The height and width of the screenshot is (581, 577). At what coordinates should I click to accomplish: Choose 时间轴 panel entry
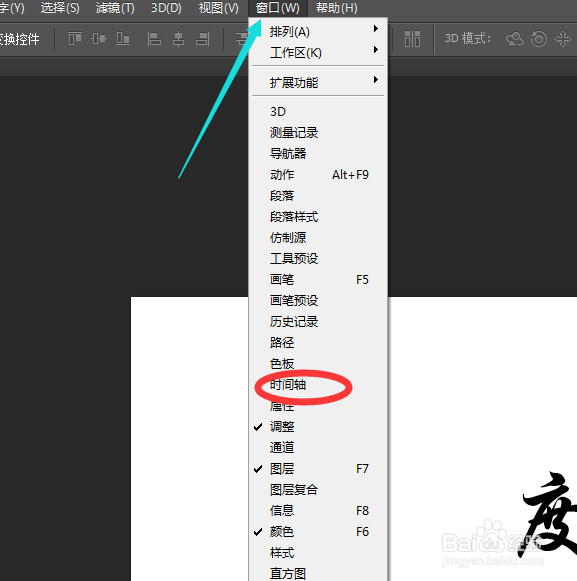318,385
